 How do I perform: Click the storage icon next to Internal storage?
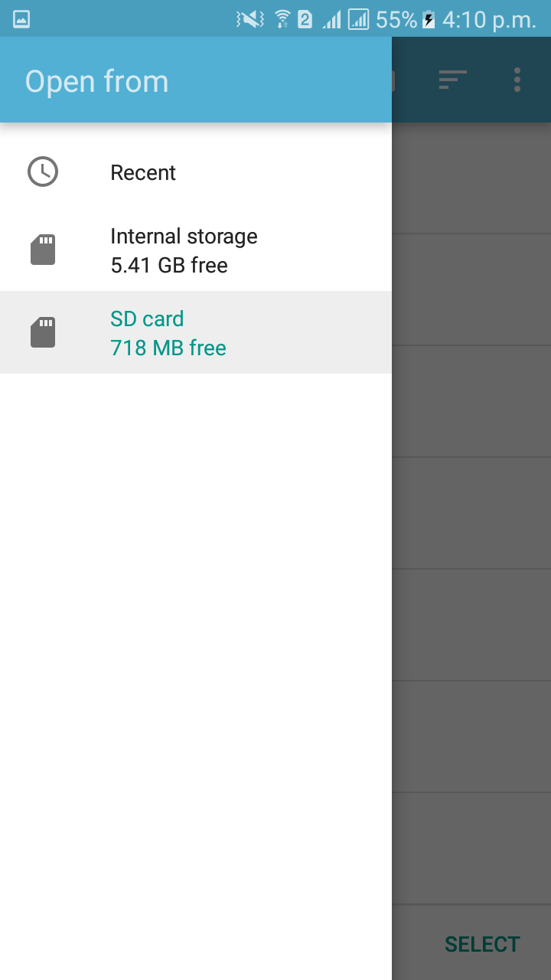43,249
